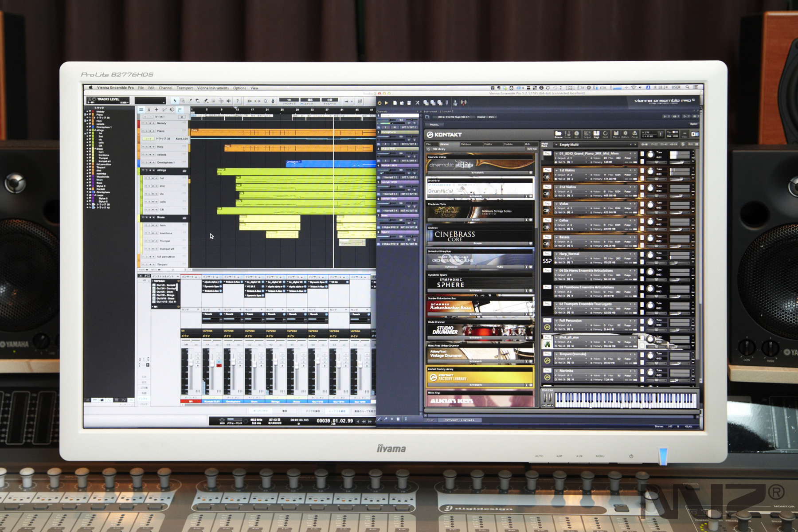Viewport: 798px width, 532px height.
Task: Click Add Library button in Kontakt
Action: 439,149
